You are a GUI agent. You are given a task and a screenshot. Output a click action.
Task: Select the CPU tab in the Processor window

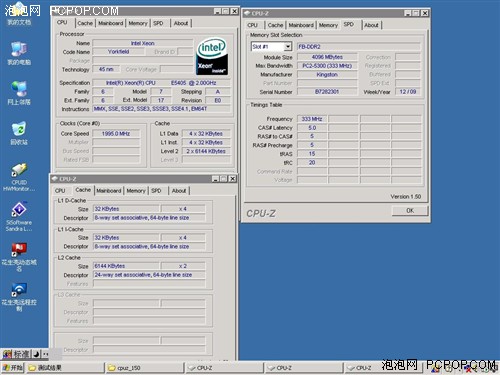62,22
